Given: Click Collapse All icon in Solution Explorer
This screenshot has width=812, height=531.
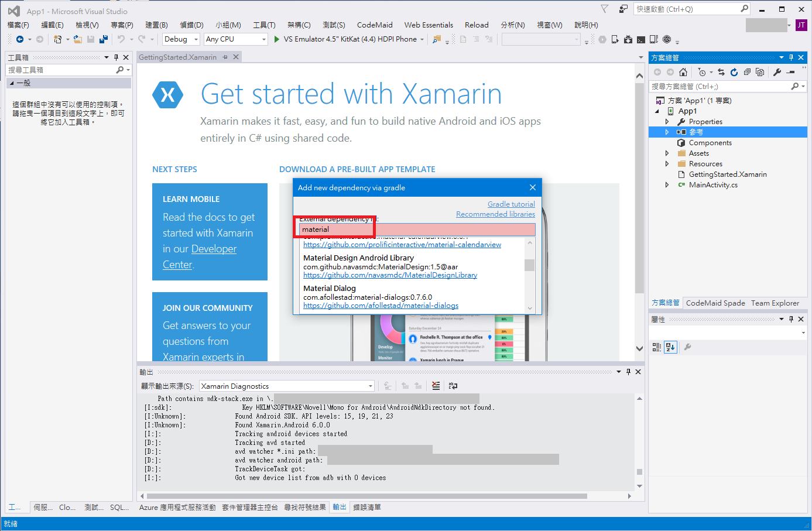Looking at the screenshot, I should pyautogui.click(x=747, y=72).
